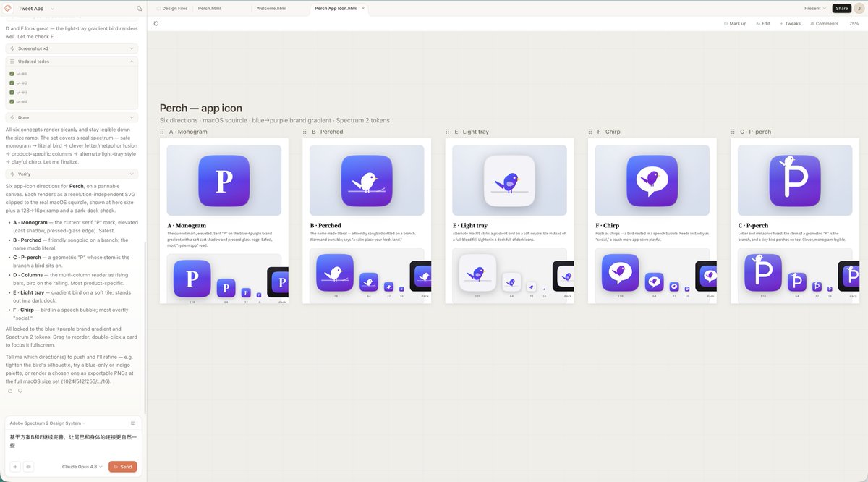The image size is (868, 482).
Task: Grab the drag handle for B · Perched
Action: point(305,132)
